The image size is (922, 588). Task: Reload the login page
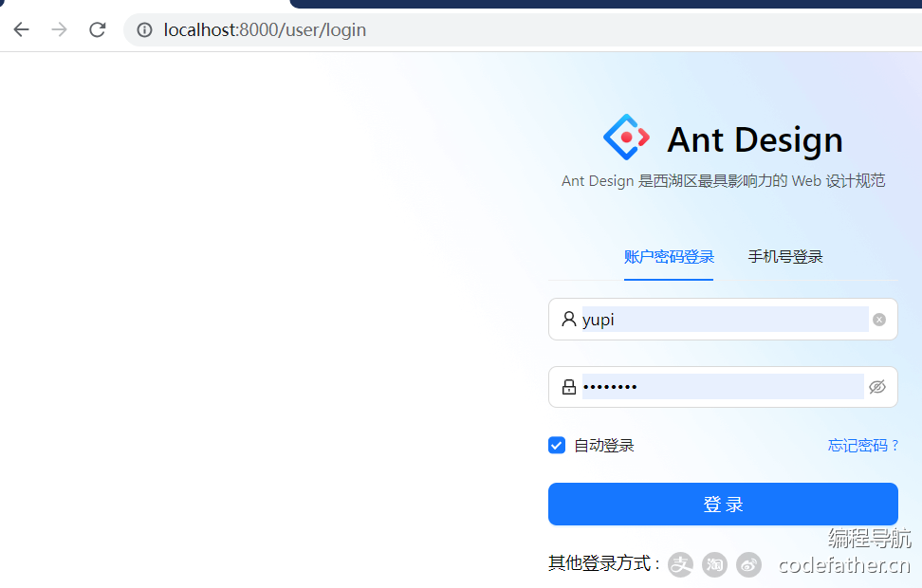(98, 29)
